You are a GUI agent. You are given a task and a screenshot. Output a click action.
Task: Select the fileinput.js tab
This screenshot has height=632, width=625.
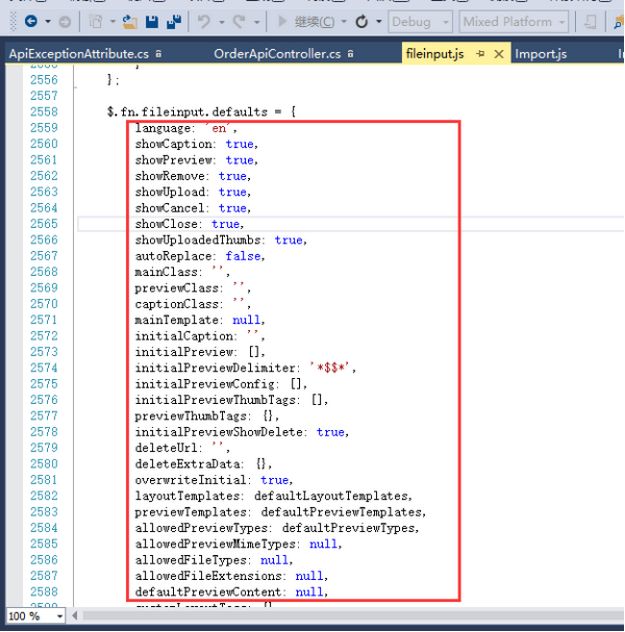(x=435, y=54)
